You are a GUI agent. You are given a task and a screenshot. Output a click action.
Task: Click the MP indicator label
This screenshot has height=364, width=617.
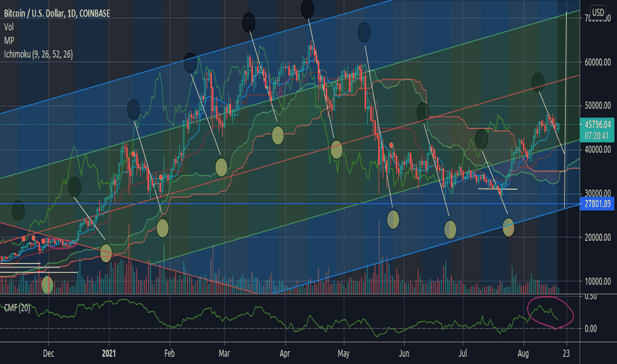[9, 40]
